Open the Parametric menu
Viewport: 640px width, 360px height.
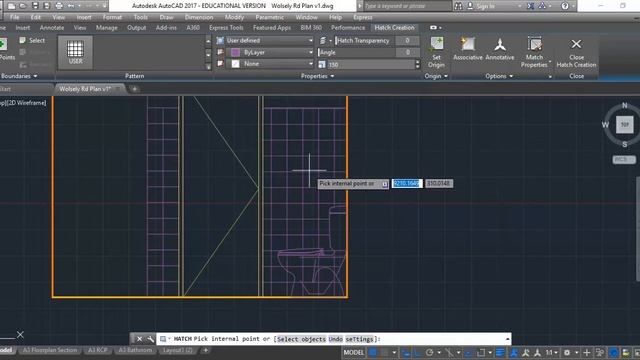point(269,17)
